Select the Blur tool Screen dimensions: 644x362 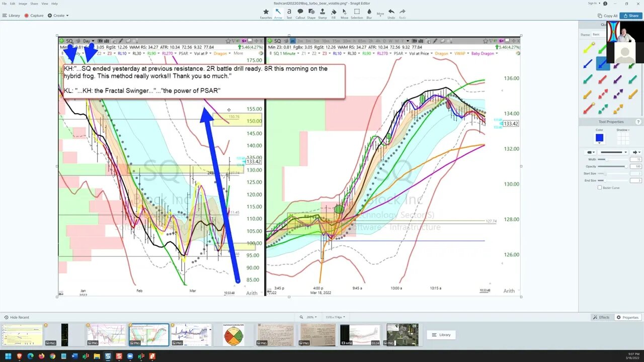[x=369, y=14]
